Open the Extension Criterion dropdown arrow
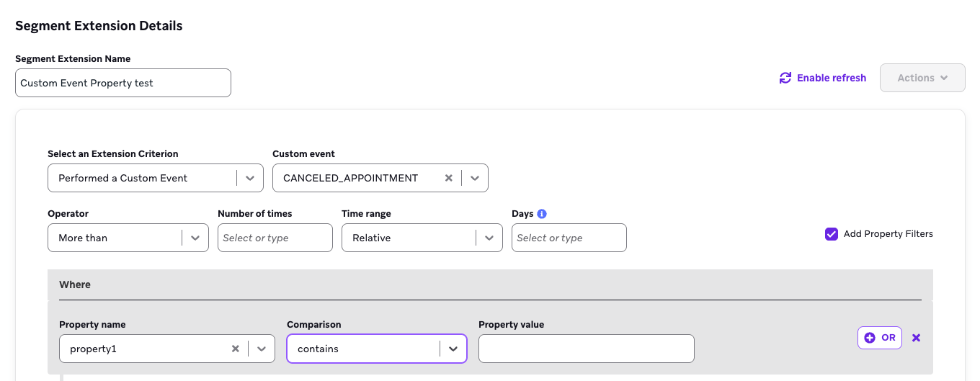This screenshot has height=381, width=980. point(249,178)
